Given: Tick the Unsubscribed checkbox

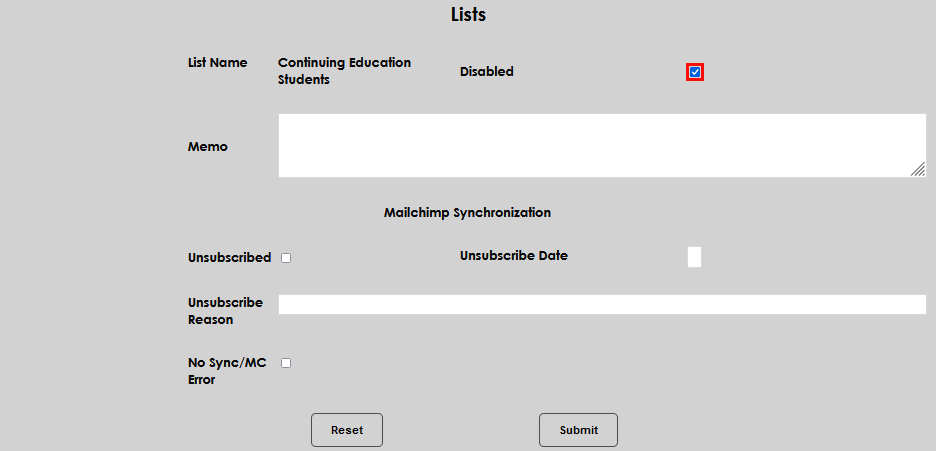Looking at the screenshot, I should click(286, 258).
